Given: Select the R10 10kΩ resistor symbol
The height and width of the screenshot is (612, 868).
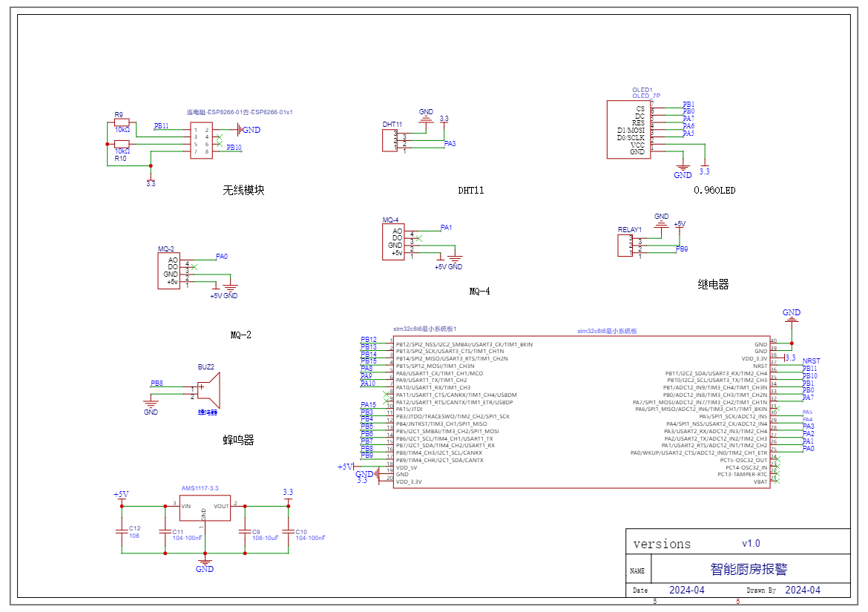Looking at the screenshot, I should click(x=122, y=144).
